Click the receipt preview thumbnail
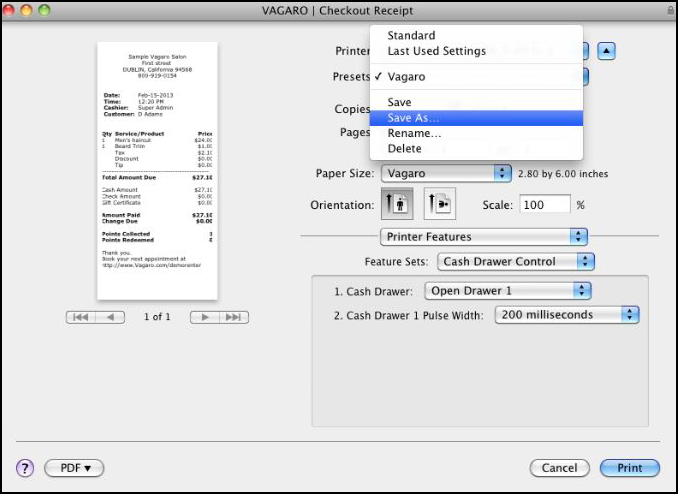This screenshot has width=678, height=494. point(157,171)
